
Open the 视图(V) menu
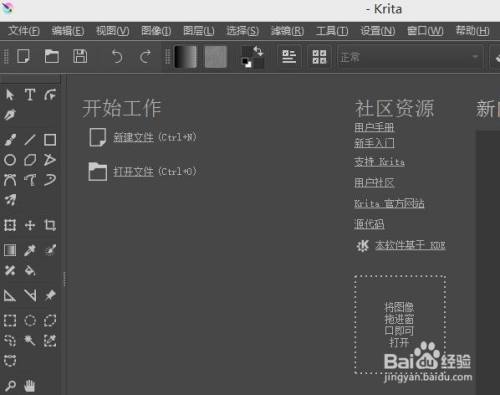(x=113, y=31)
